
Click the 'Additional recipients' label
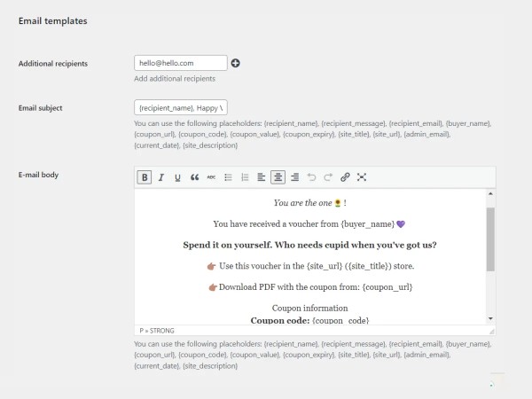coord(53,64)
